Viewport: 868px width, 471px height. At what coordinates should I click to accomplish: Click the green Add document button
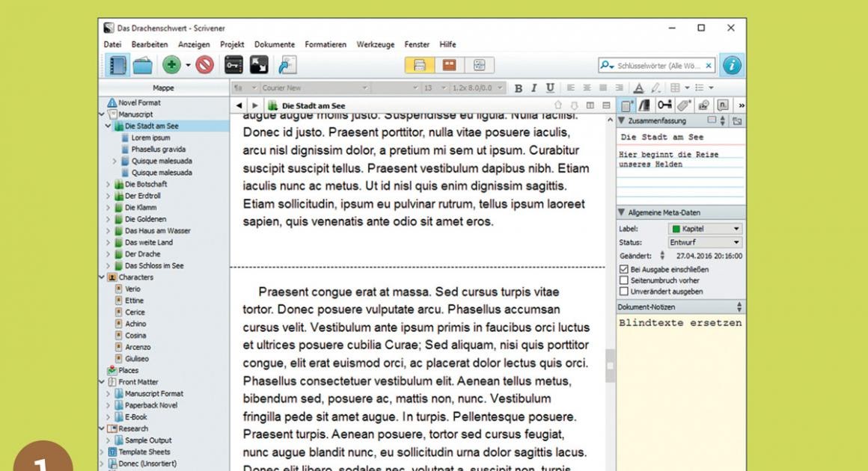(x=171, y=65)
